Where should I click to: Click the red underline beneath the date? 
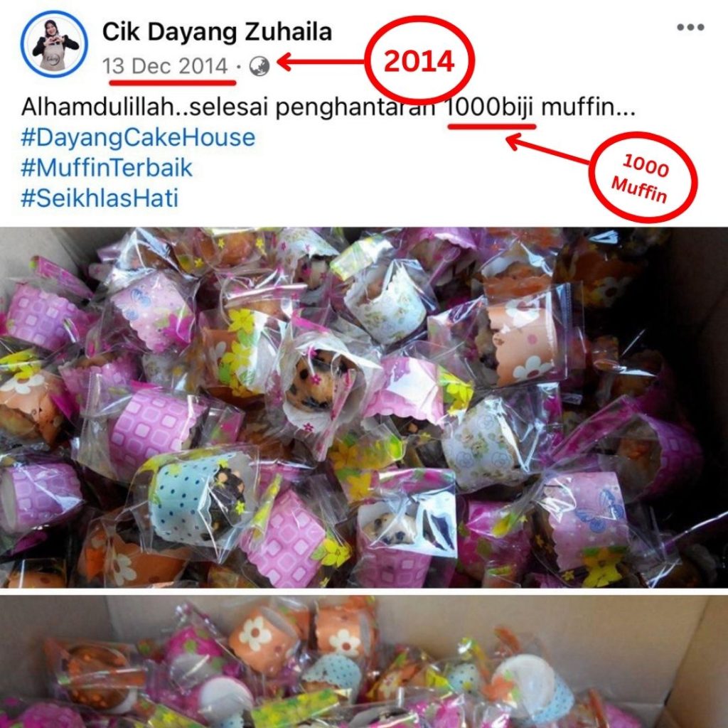172,82
